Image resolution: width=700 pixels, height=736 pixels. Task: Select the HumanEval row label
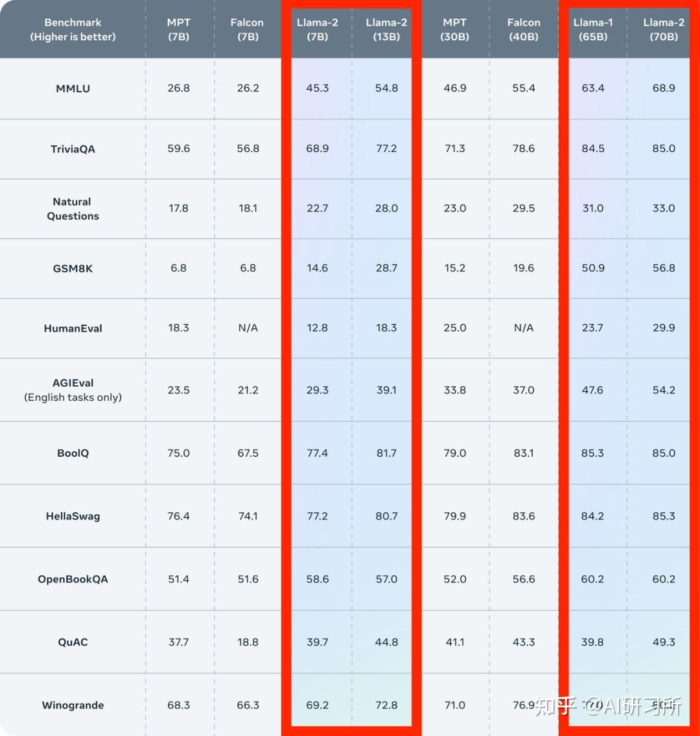coord(73,328)
